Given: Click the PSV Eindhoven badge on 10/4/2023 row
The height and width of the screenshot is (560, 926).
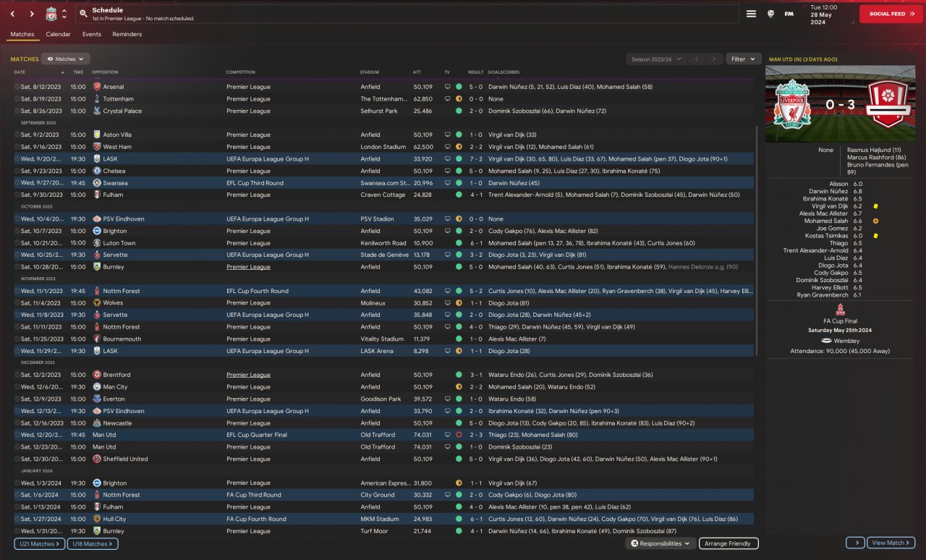Looking at the screenshot, I should click(x=97, y=219).
